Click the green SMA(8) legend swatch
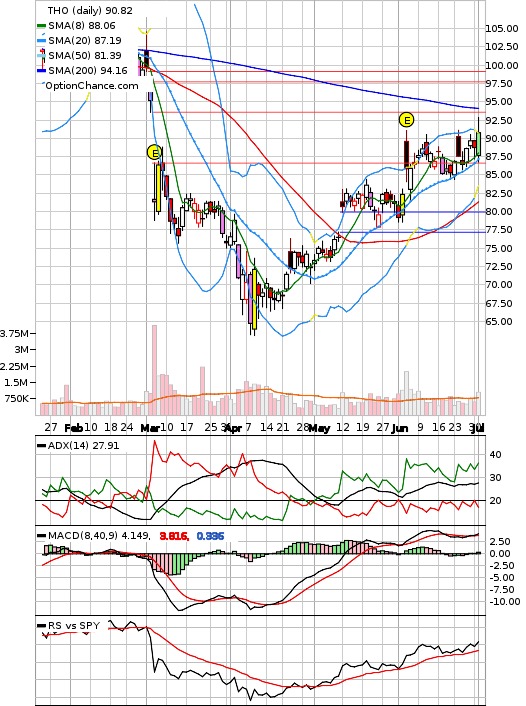Viewport: 526px width, 706px height. coord(41,26)
